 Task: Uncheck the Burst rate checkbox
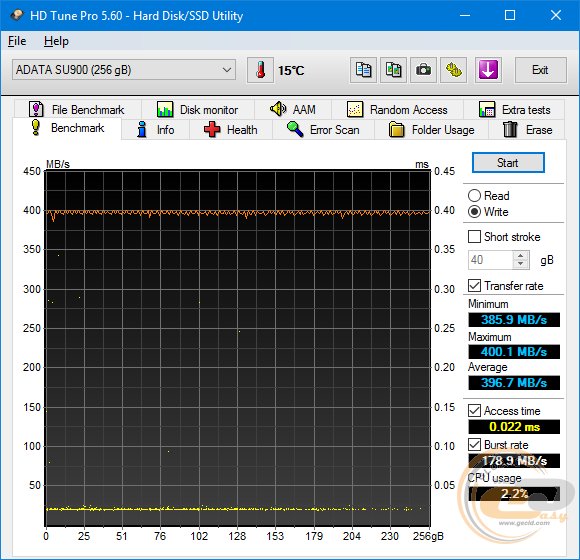(x=474, y=444)
